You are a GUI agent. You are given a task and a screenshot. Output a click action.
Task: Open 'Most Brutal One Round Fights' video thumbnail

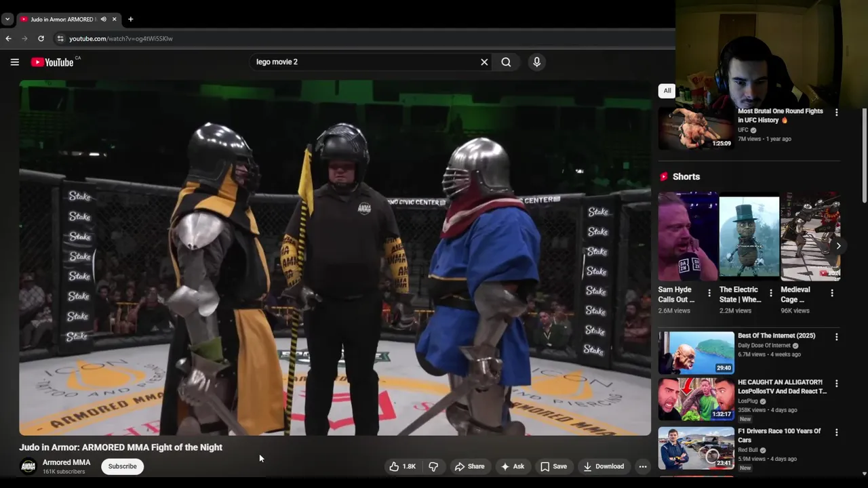[696, 128]
